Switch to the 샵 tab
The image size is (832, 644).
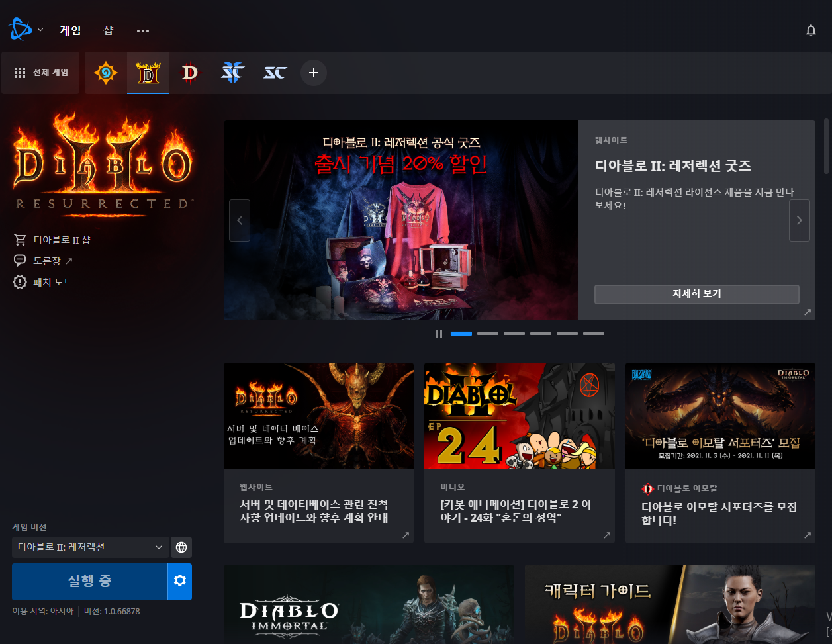(x=109, y=30)
